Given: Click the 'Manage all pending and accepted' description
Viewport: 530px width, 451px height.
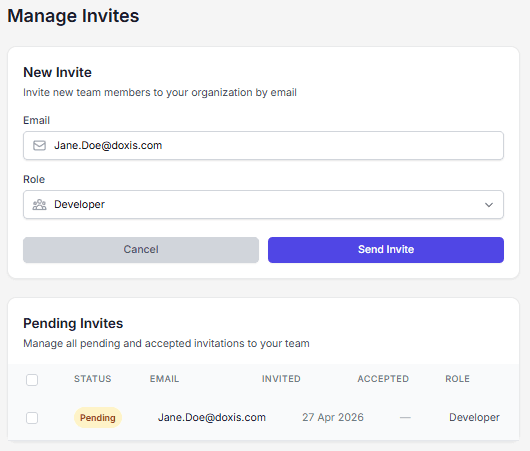Looking at the screenshot, I should pos(166,343).
